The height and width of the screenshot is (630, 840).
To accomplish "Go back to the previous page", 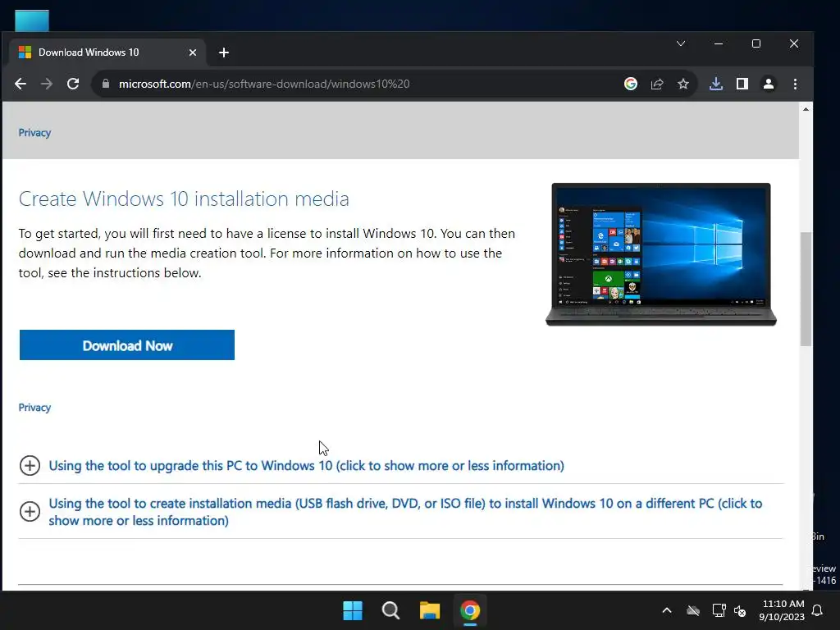I will pyautogui.click(x=21, y=84).
